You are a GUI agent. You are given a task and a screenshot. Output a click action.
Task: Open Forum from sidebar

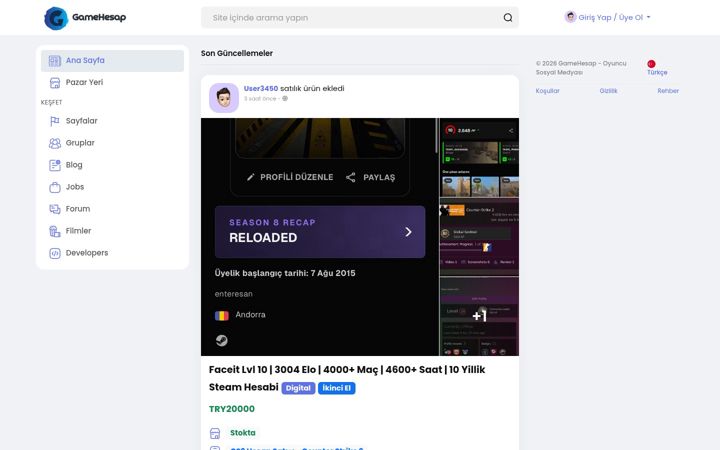(112, 209)
